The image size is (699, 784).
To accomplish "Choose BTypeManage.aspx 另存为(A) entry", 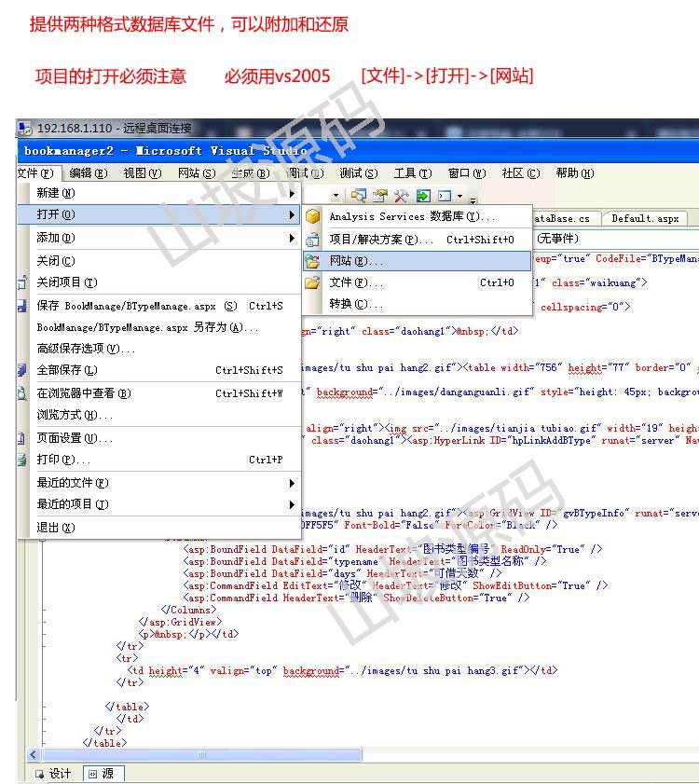I will point(159,327).
